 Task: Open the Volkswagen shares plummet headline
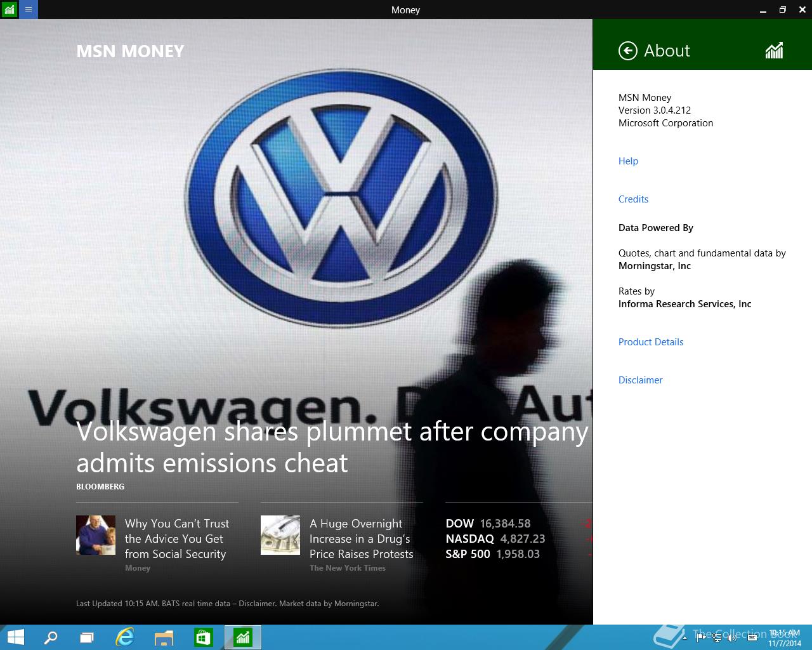pyautogui.click(x=332, y=447)
